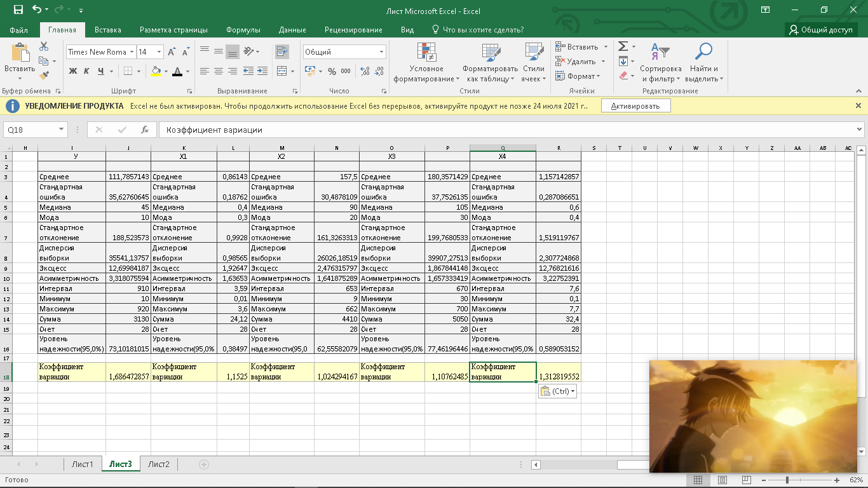Image resolution: width=868 pixels, height=488 pixels.
Task: Undo last action in quick access toolbar
Action: pos(37,10)
